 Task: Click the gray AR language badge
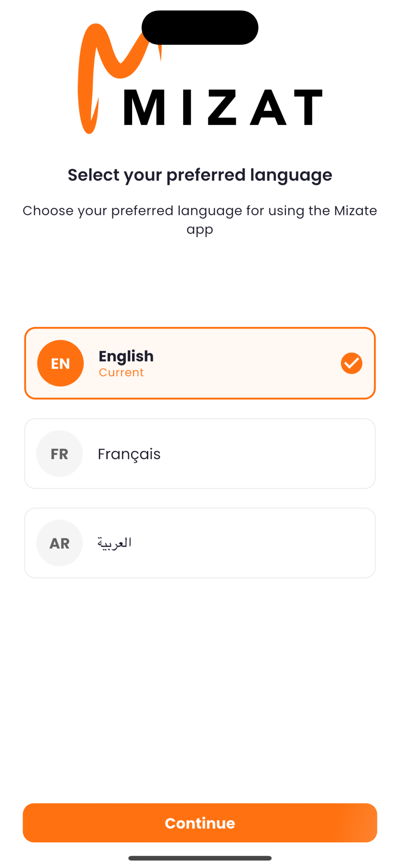click(60, 542)
